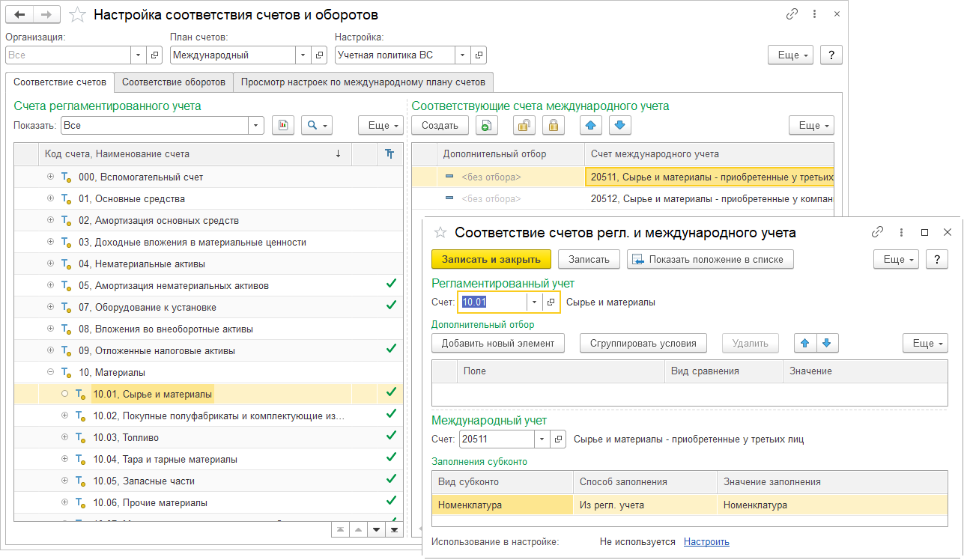This screenshot has width=967, height=560.
Task: Move row up with blue arrow in right panel
Action: [592, 126]
